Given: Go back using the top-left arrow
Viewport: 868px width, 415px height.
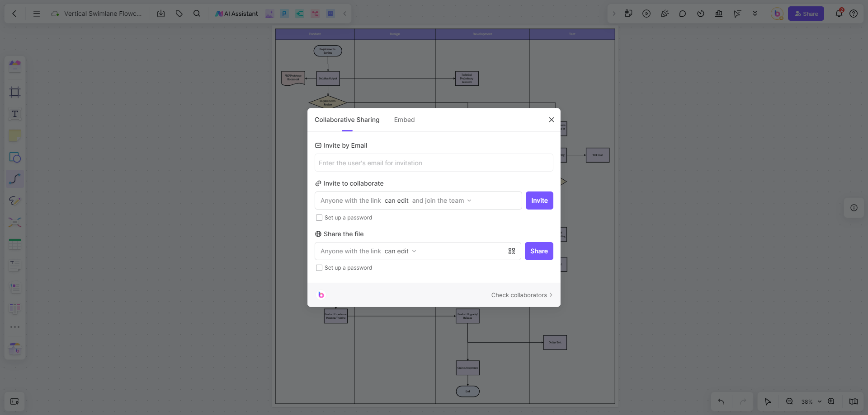Looking at the screenshot, I should [x=14, y=14].
